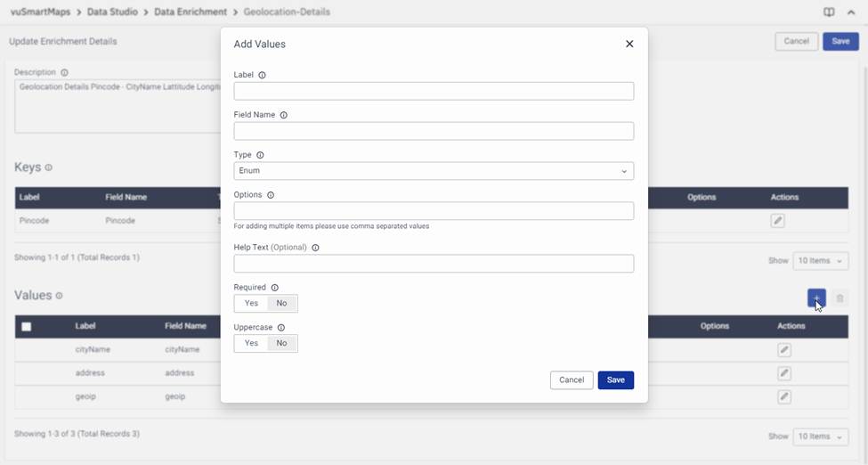
Task: Click the info icon next to Label
Action: [x=262, y=76]
